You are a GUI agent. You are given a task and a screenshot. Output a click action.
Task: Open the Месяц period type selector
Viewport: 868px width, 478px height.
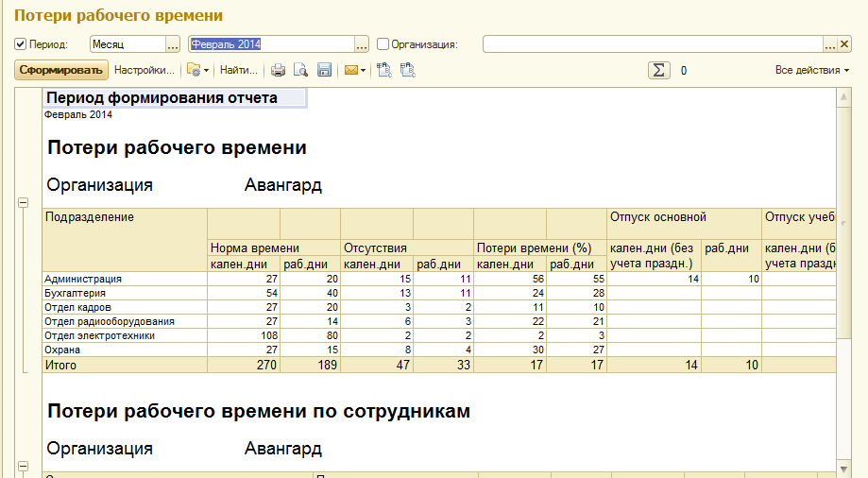172,44
